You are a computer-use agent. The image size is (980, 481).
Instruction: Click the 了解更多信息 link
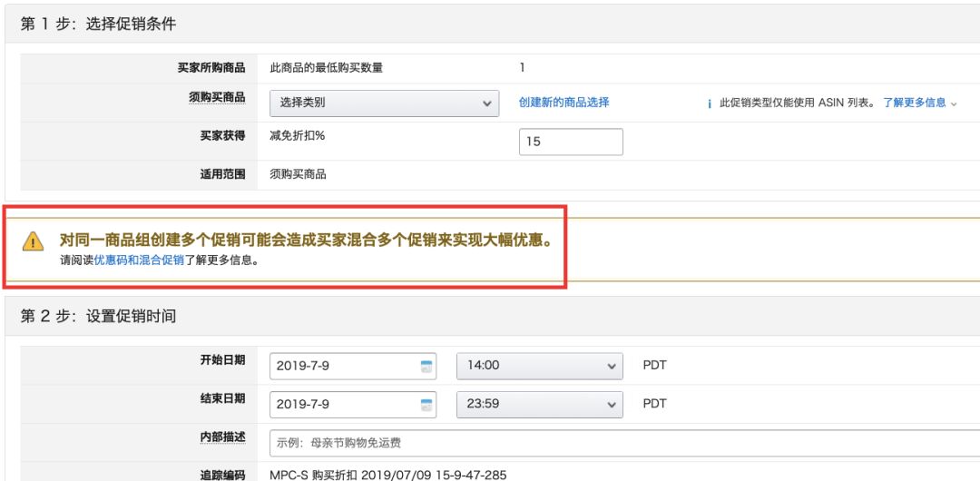click(915, 103)
